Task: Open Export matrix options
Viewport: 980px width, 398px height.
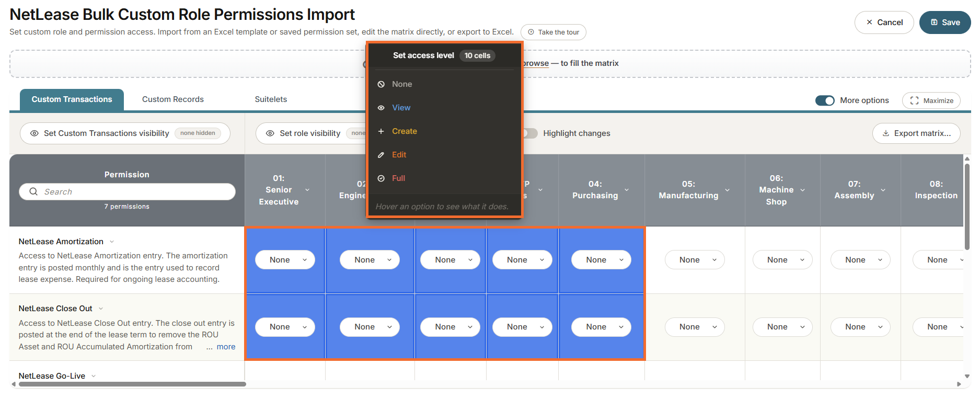Action: [916, 133]
